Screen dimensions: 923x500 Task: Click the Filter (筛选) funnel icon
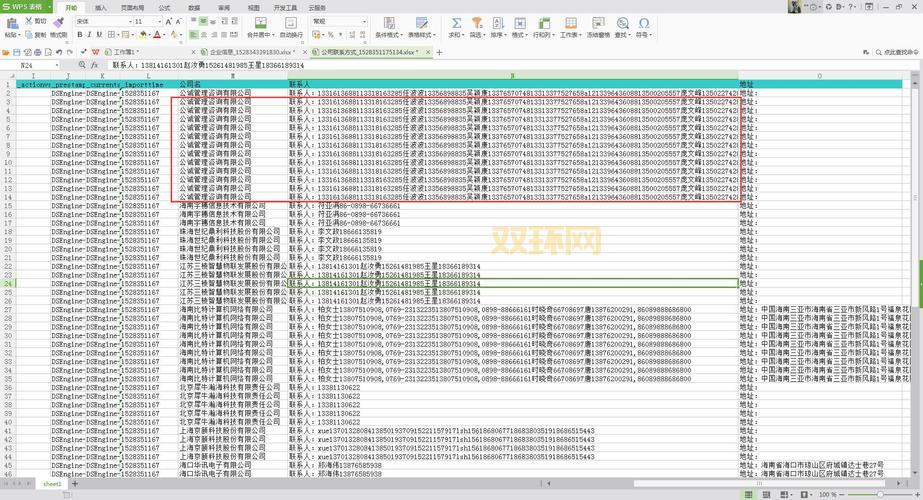pyautogui.click(x=475, y=22)
